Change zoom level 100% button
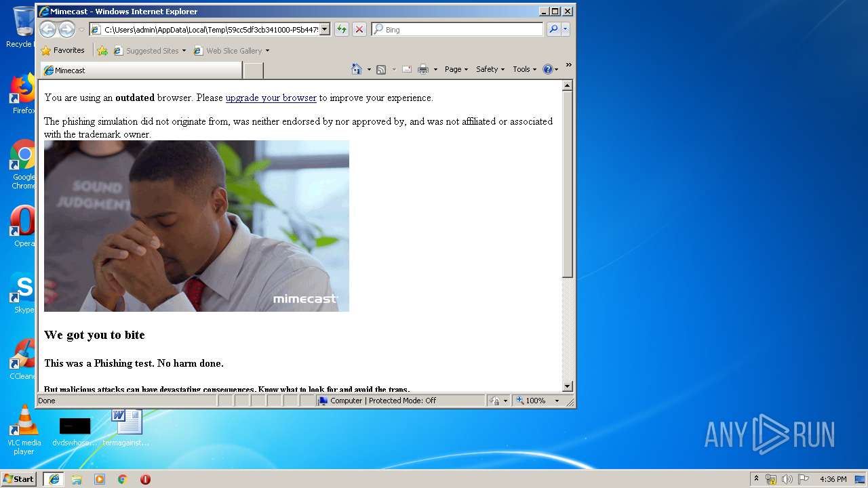The height and width of the screenshot is (488, 868). click(x=531, y=401)
